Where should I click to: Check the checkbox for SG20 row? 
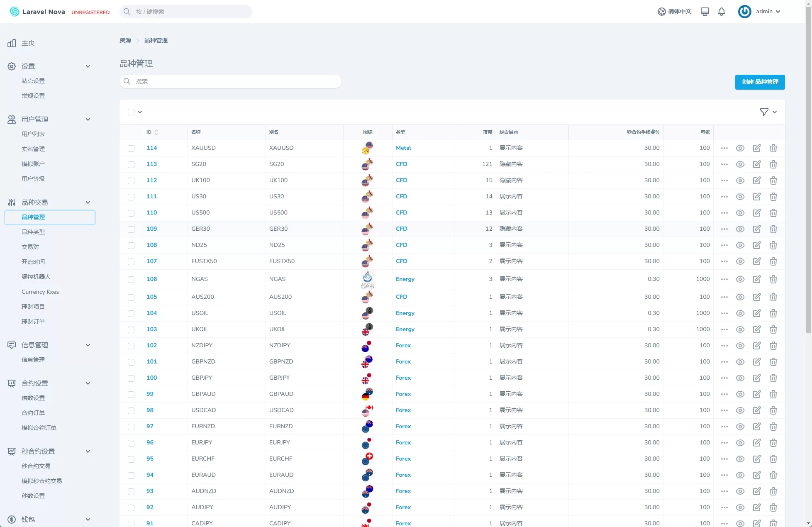131,165
